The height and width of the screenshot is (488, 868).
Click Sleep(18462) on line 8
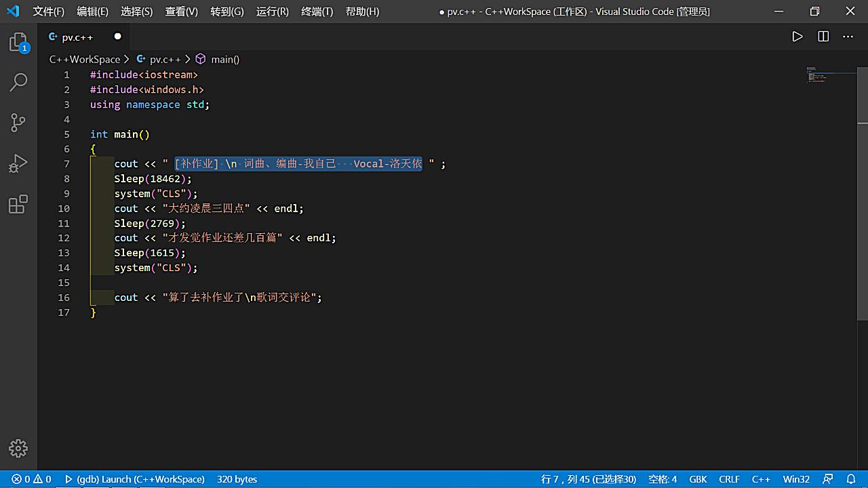tap(153, 179)
